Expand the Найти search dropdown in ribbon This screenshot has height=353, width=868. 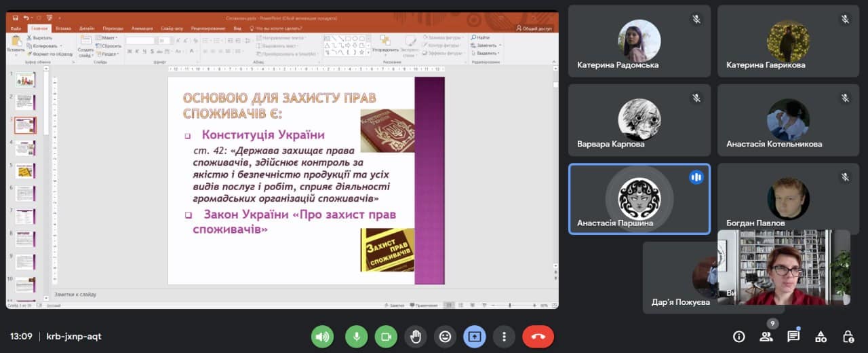484,37
